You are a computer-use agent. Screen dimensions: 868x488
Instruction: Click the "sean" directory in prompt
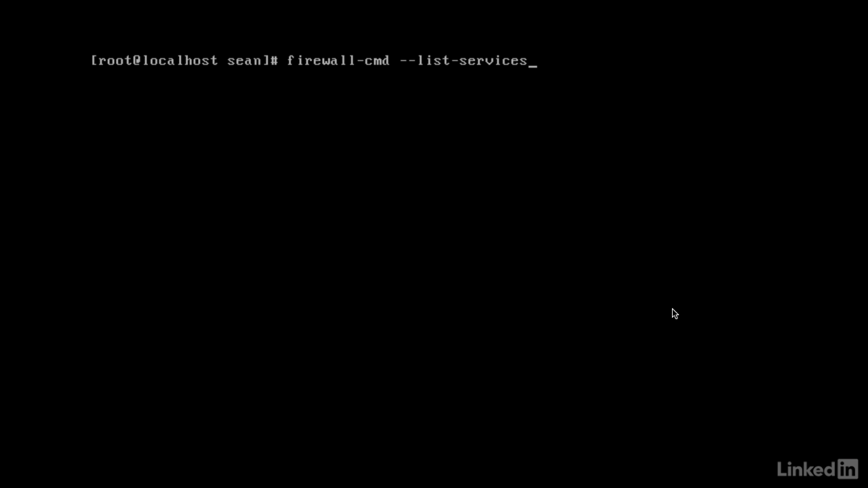point(244,60)
